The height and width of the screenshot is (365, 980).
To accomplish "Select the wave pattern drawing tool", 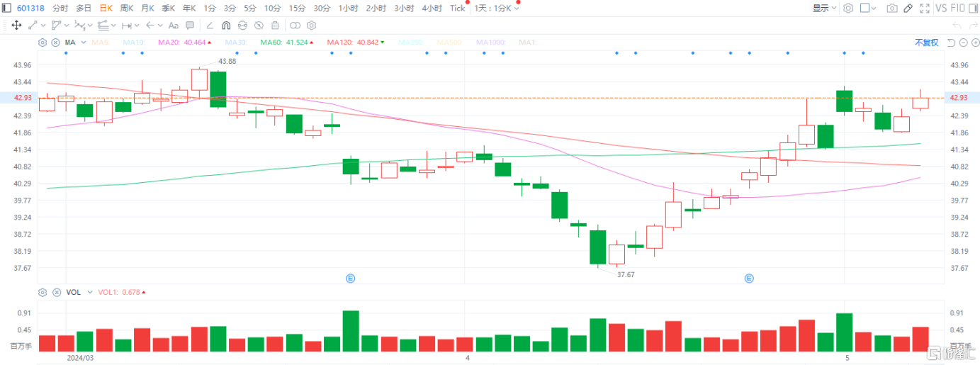I will [80, 26].
